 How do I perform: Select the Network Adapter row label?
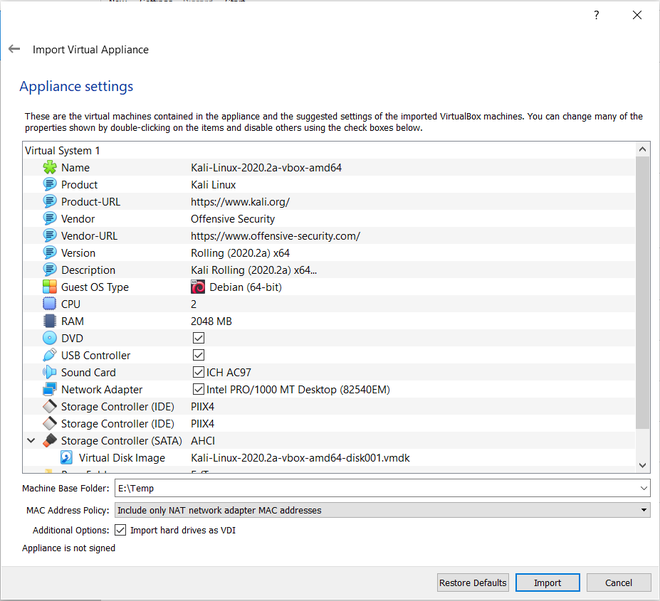102,389
